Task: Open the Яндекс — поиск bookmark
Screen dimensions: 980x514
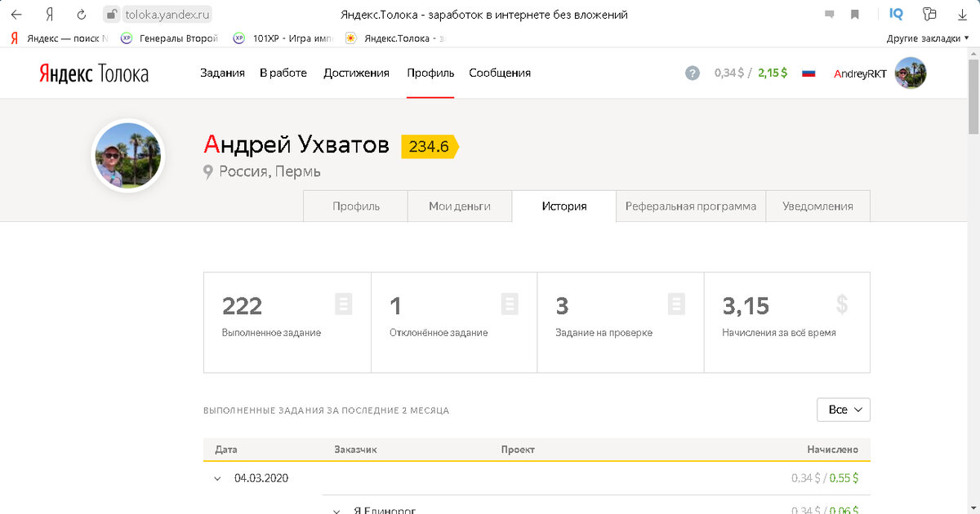Action: pos(59,38)
